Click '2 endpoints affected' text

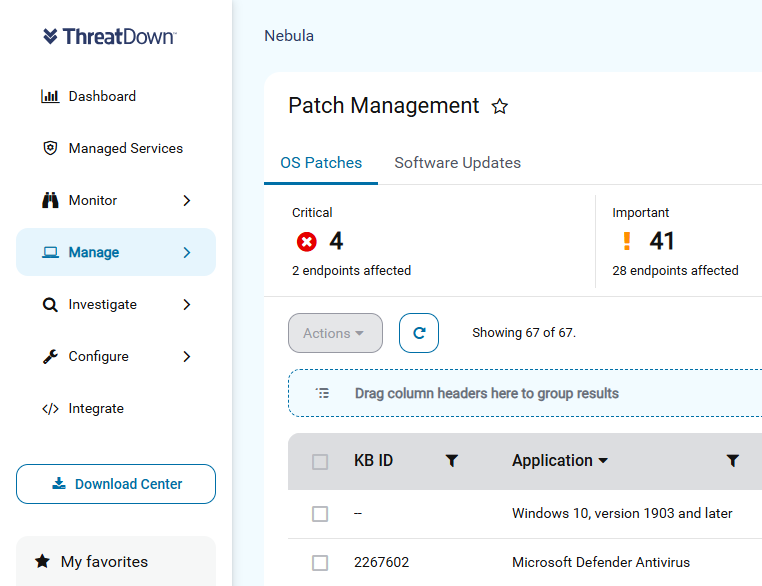tap(351, 271)
